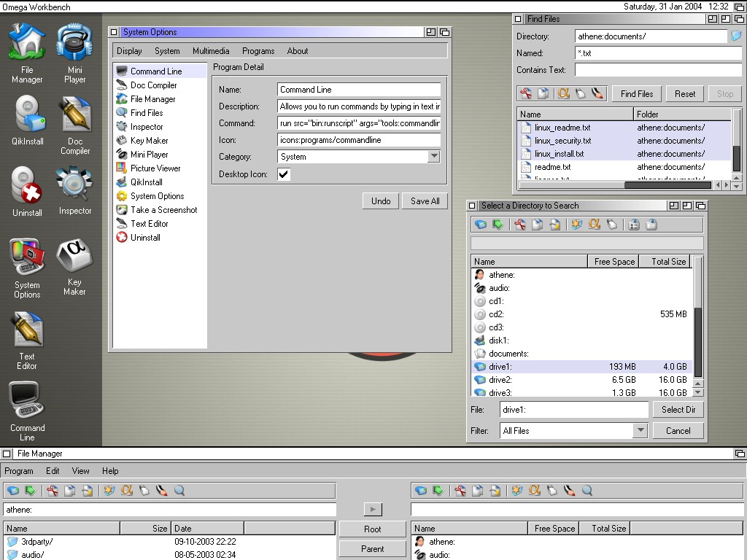Click the File field showing drive1:
Image resolution: width=747 pixels, height=560 pixels.
pos(573,410)
